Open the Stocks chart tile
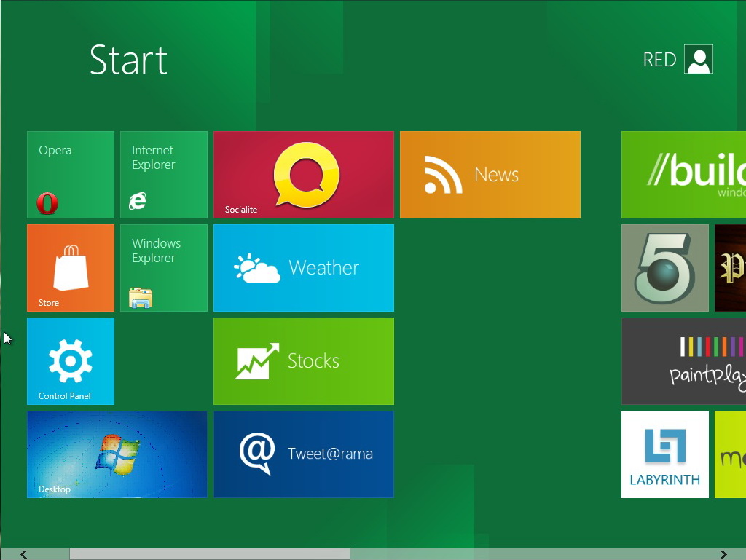This screenshot has width=746, height=560. pyautogui.click(x=304, y=361)
